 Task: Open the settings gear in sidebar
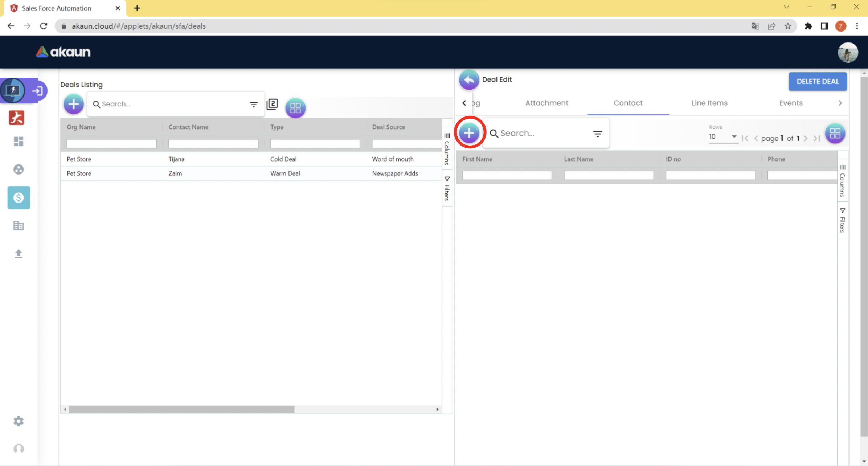tap(19, 421)
